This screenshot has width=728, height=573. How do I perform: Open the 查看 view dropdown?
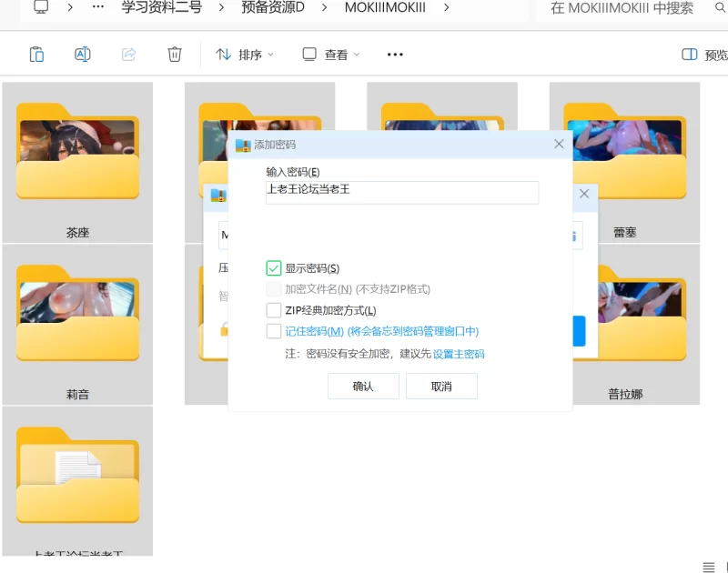point(331,55)
